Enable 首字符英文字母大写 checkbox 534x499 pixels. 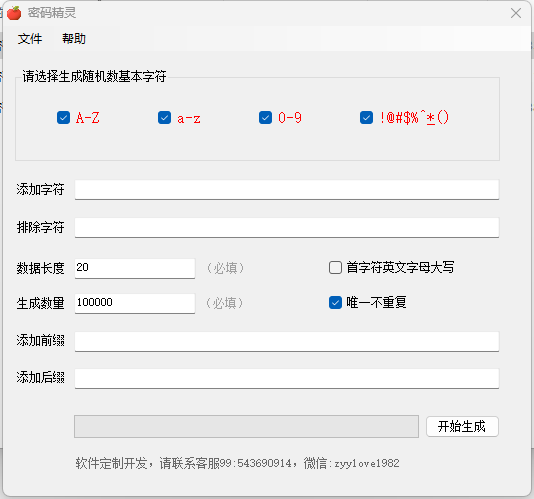point(335,267)
